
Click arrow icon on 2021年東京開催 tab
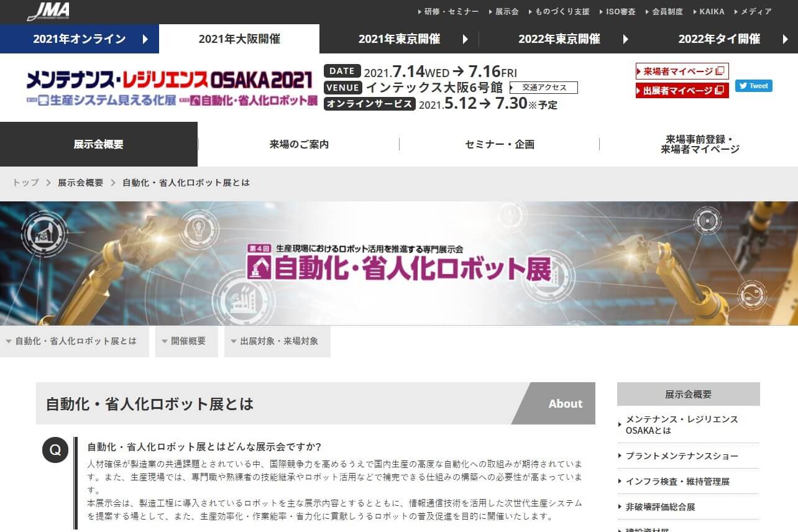click(465, 39)
